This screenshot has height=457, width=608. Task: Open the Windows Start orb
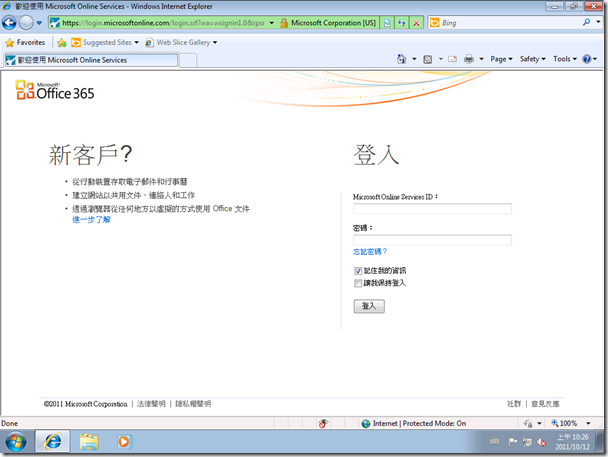[x=16, y=441]
